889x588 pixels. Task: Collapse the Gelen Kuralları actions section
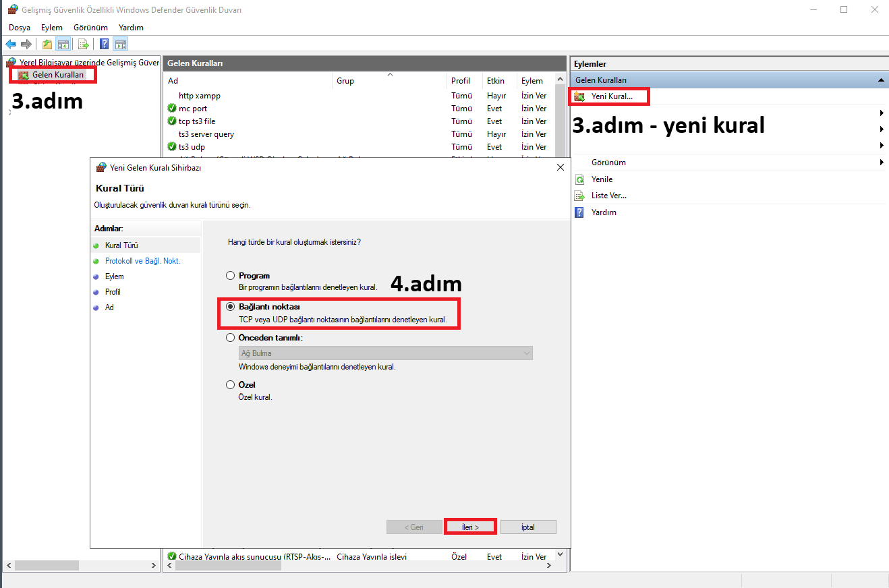pos(881,80)
